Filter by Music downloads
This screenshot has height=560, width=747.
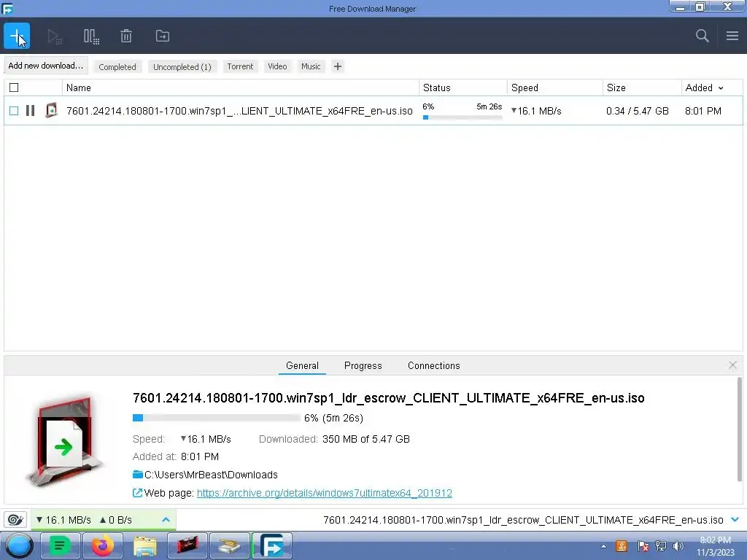point(311,66)
